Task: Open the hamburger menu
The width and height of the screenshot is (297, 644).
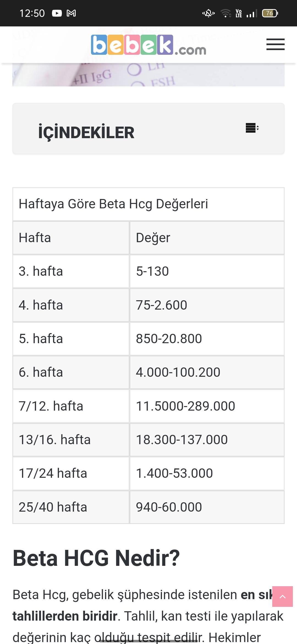Action: pyautogui.click(x=275, y=44)
